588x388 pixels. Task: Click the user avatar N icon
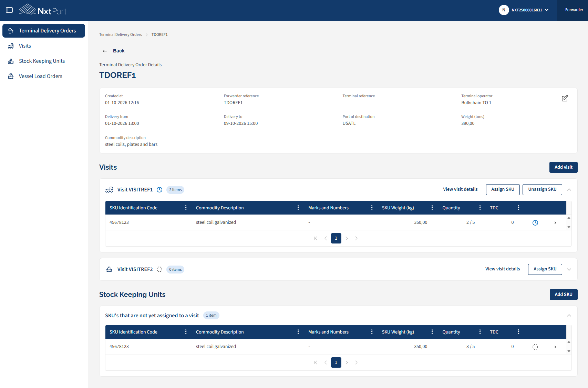click(504, 10)
